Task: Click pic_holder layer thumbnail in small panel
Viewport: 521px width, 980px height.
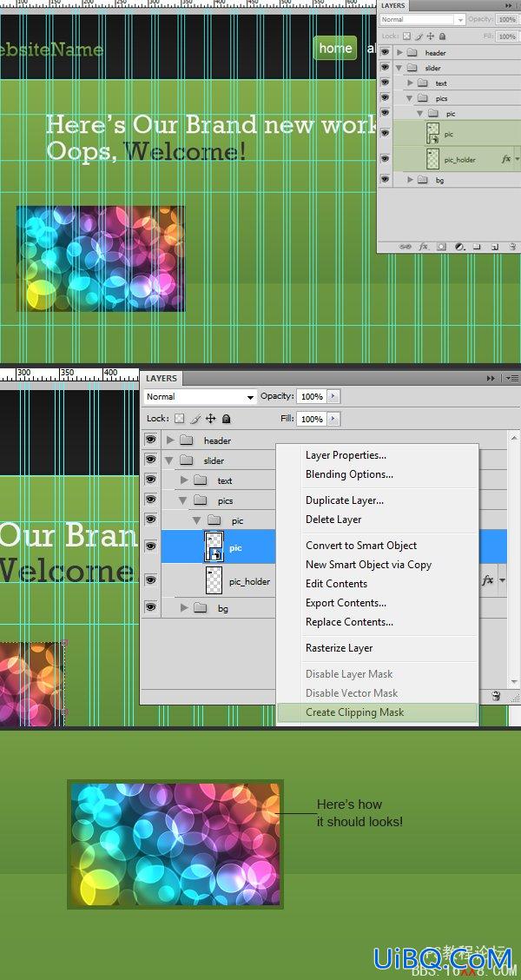Action: tap(432, 159)
